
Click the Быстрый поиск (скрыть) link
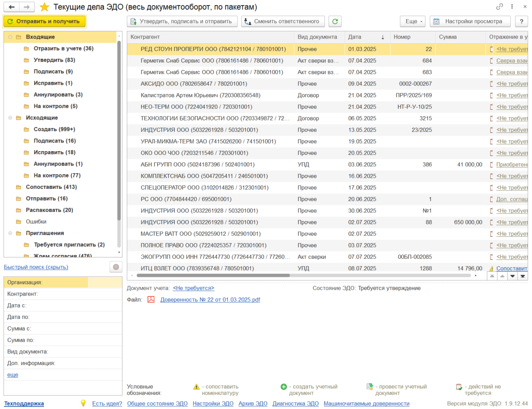point(36,267)
